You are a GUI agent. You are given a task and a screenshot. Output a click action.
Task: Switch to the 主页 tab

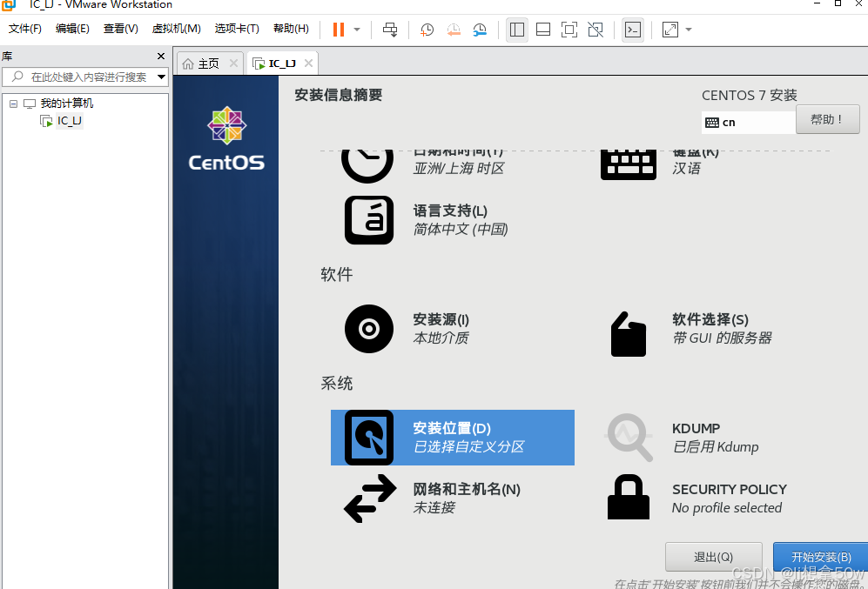206,62
